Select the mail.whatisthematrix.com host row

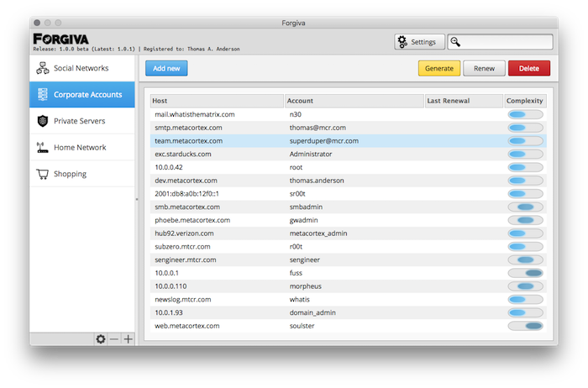[349, 114]
